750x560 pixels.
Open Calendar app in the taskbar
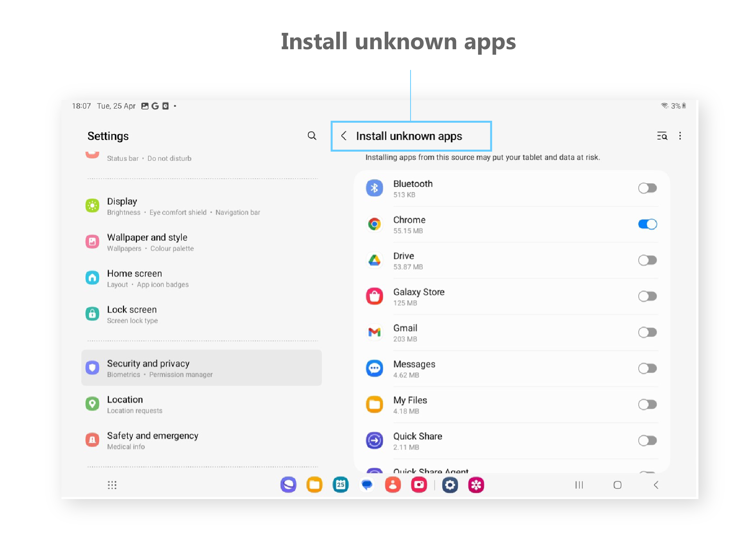click(x=340, y=485)
